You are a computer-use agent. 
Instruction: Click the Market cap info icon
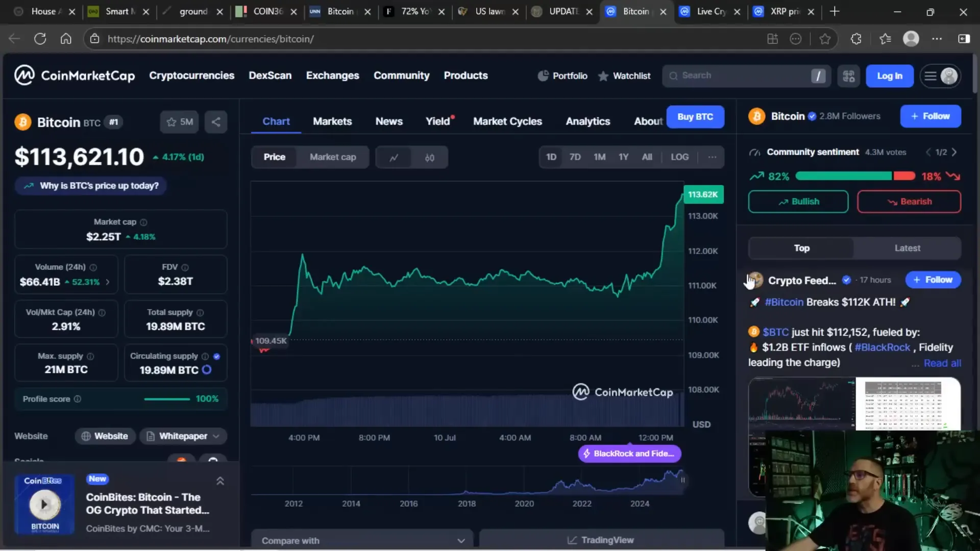tap(143, 222)
